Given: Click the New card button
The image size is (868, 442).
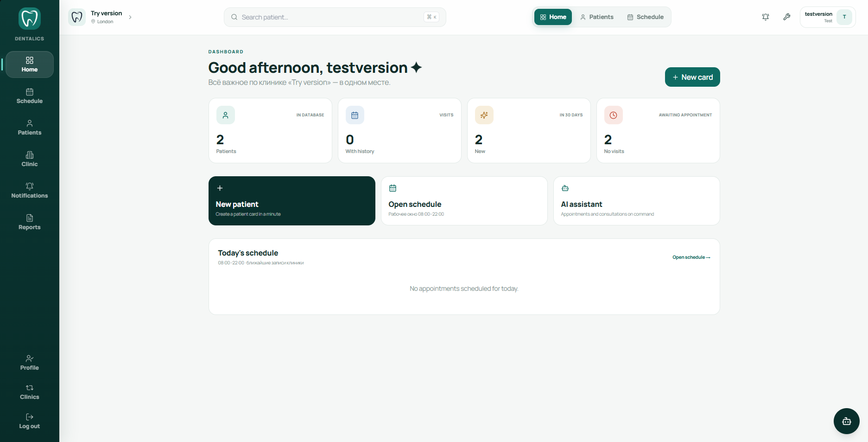Looking at the screenshot, I should [x=692, y=77].
